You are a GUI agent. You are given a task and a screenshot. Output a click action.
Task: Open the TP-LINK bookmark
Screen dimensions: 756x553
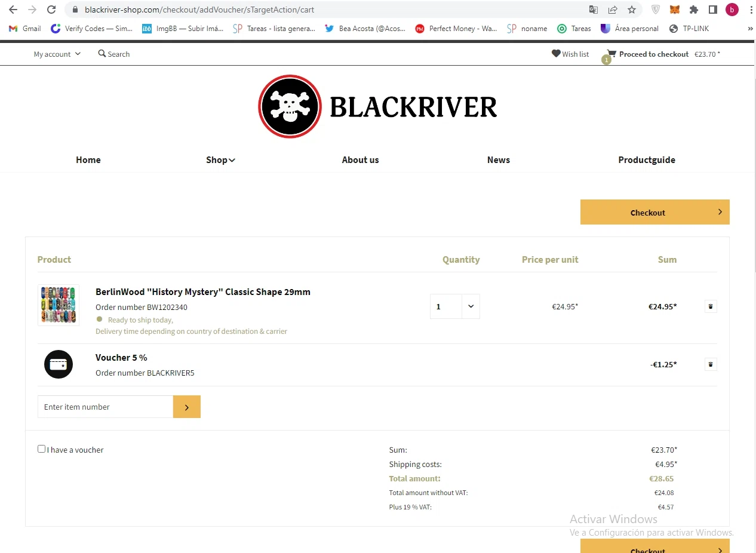pyautogui.click(x=689, y=28)
